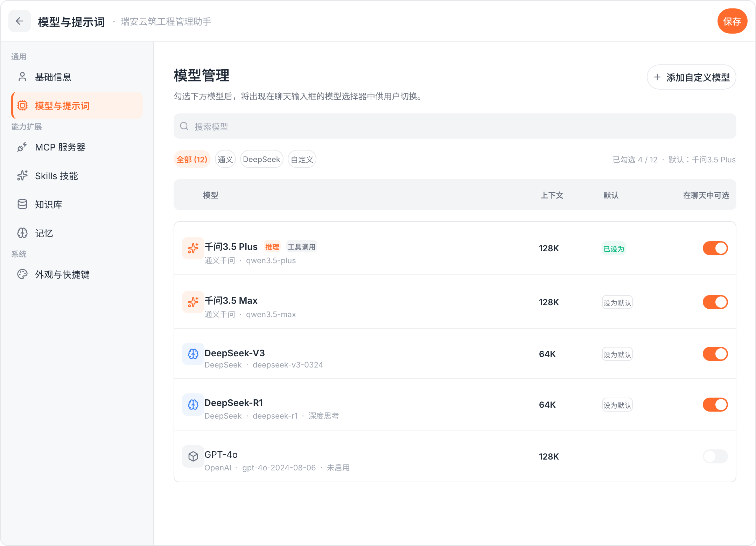Click the 上下文 column header
The width and height of the screenshot is (756, 546).
(x=552, y=195)
